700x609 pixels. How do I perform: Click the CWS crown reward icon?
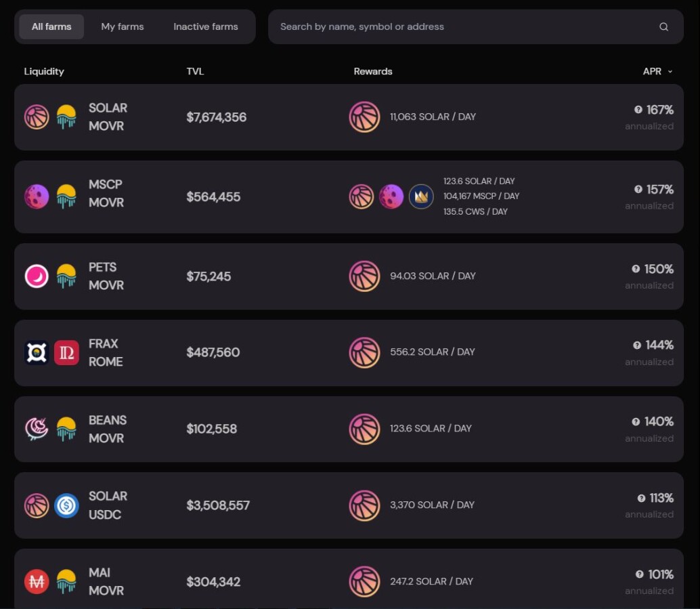pyautogui.click(x=421, y=196)
